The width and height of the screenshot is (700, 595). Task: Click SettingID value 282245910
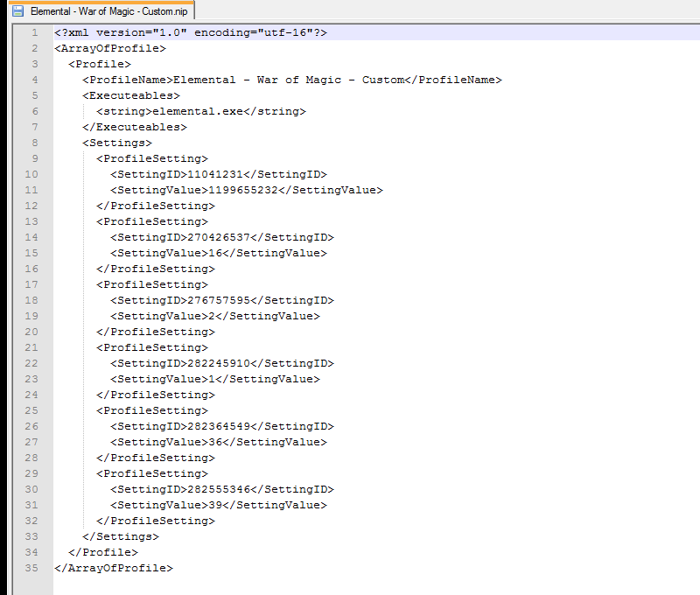(218, 363)
